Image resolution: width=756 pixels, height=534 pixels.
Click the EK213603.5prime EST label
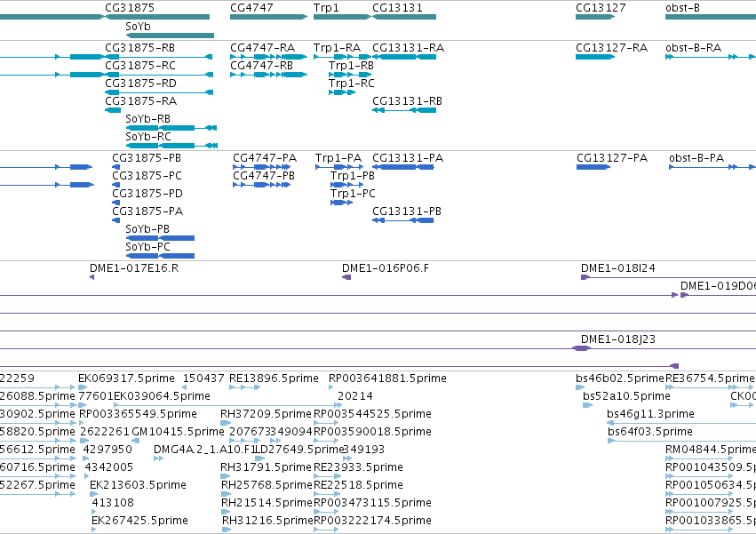pyautogui.click(x=138, y=485)
